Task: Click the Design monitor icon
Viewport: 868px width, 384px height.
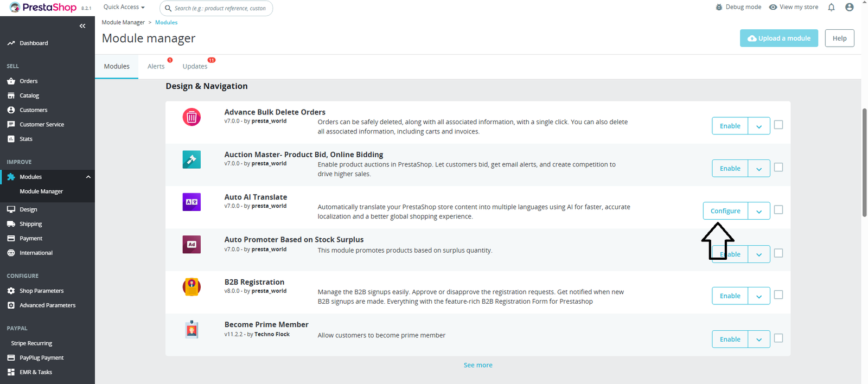Action: tap(11, 209)
